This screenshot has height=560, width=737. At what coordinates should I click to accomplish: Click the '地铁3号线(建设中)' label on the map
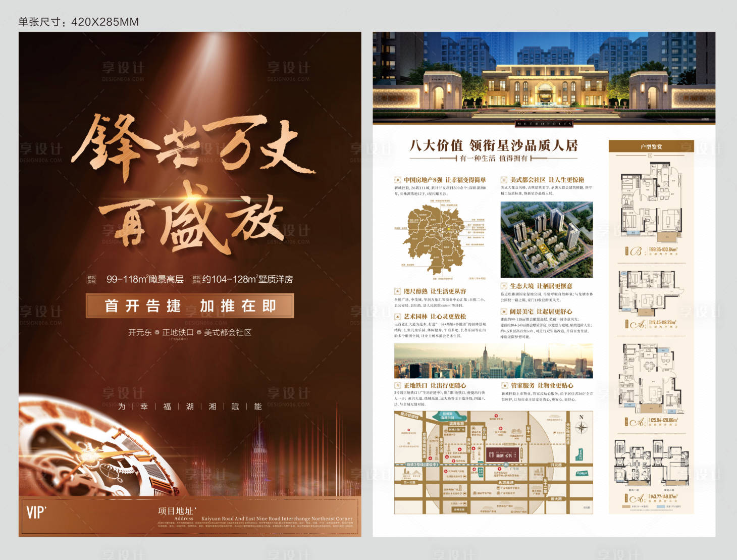(422, 465)
